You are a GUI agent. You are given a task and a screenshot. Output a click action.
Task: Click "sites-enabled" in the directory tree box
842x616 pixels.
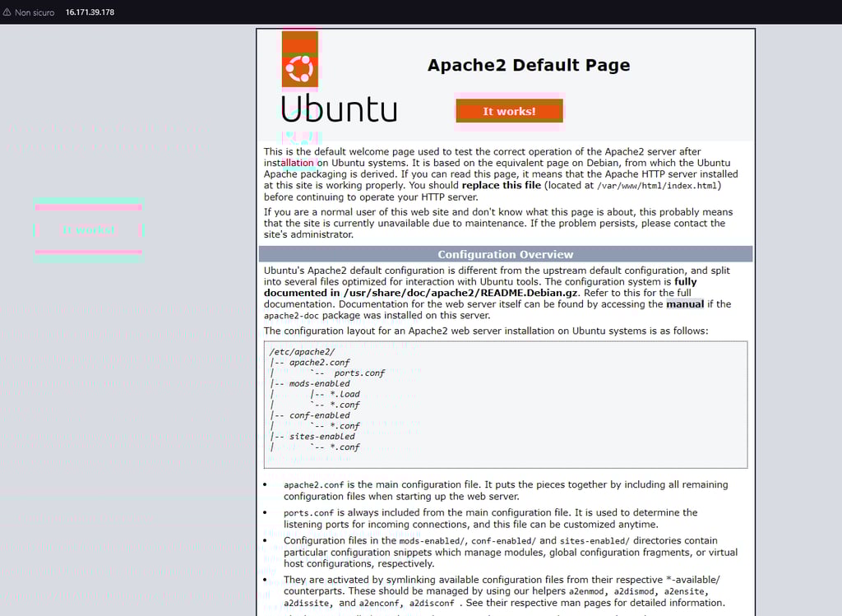pyautogui.click(x=322, y=436)
